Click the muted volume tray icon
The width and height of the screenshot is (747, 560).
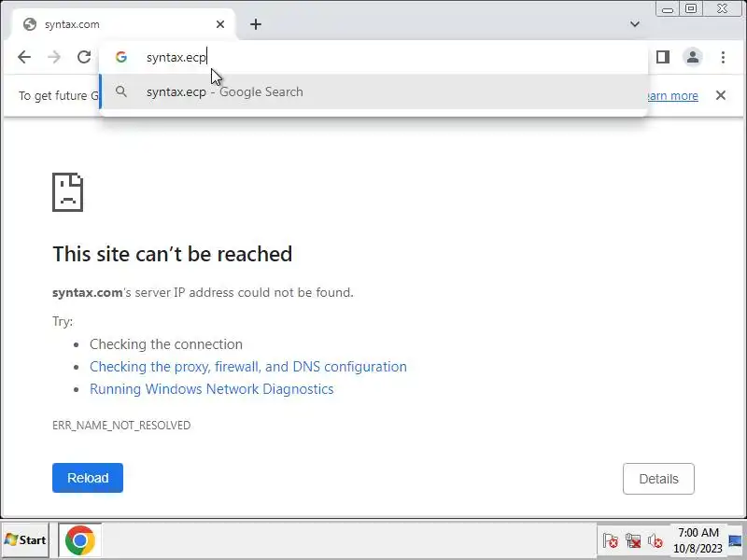(655, 541)
